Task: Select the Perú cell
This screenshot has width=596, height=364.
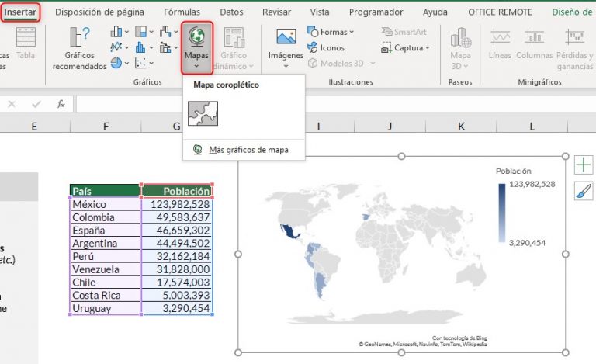Action: coord(106,256)
